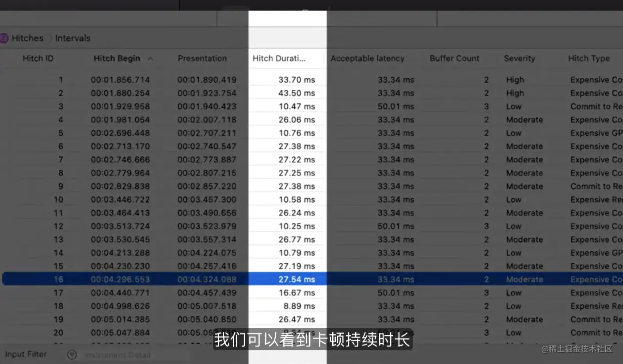
Task: Select the 26.47 ms hitch duration cell
Action: point(296,319)
